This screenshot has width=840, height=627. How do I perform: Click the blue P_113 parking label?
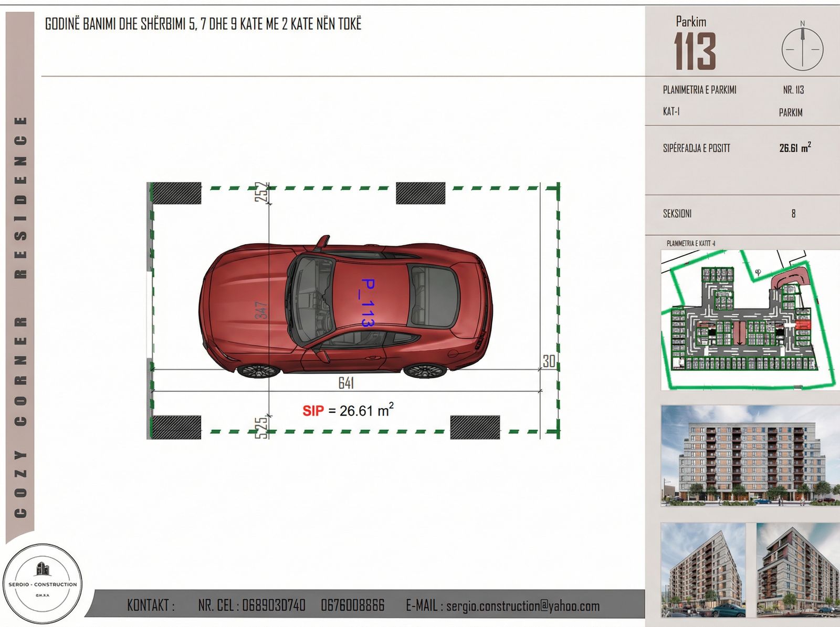(x=367, y=303)
